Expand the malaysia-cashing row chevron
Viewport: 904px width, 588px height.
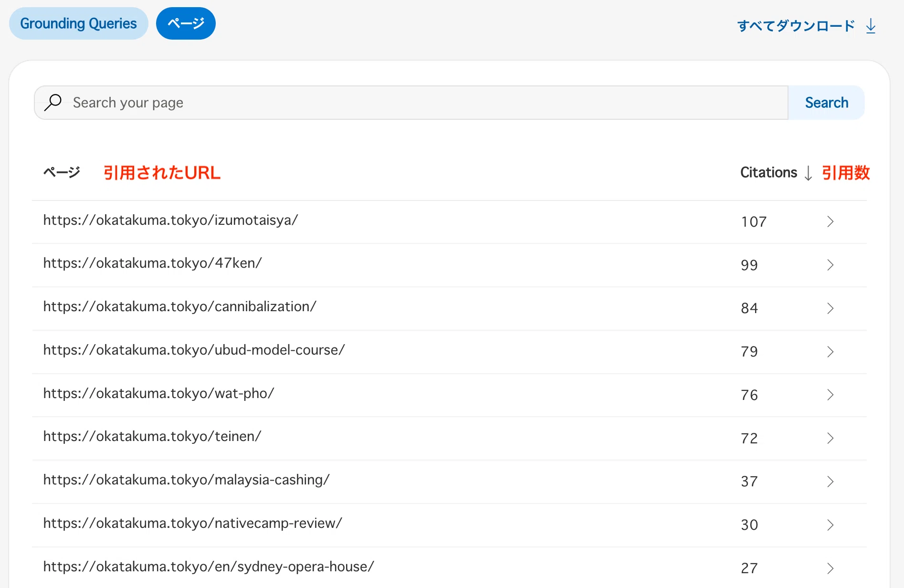(830, 482)
